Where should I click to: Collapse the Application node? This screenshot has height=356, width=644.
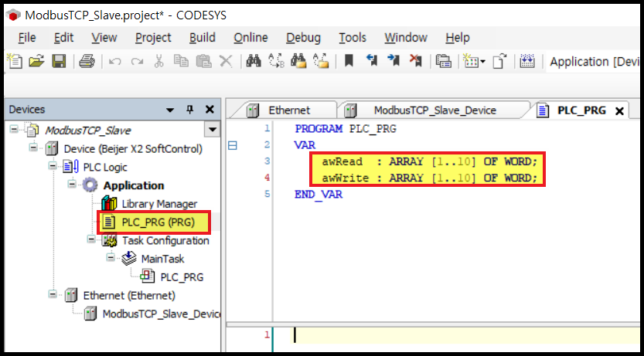[x=72, y=184]
